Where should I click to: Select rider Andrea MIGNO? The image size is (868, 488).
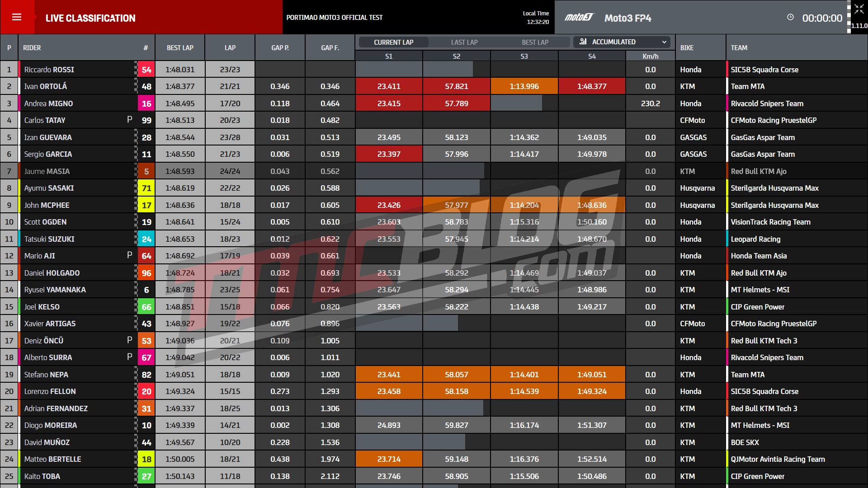tap(48, 103)
